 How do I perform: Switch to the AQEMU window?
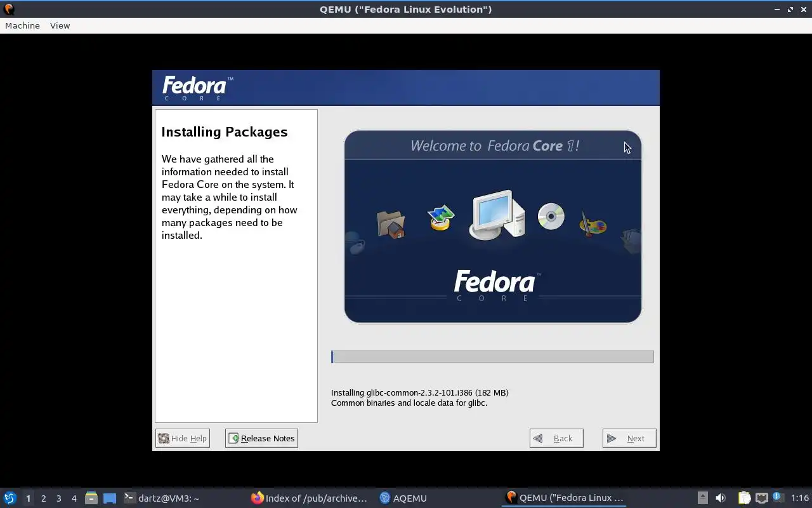pos(403,498)
